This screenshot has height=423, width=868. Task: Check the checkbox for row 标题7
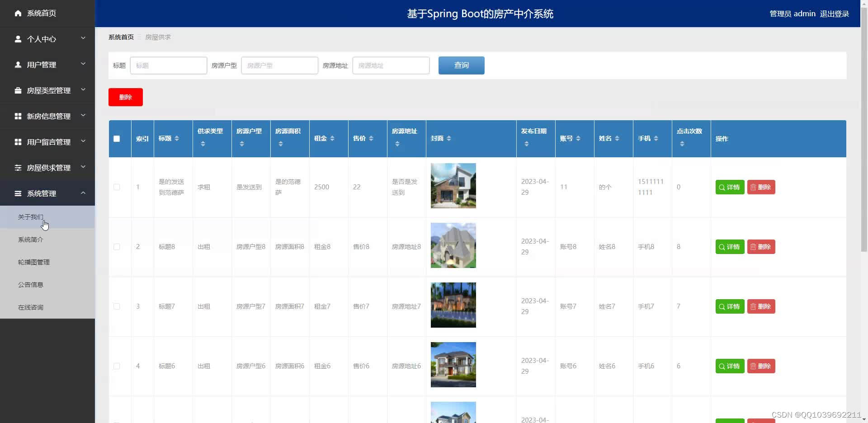coord(117,306)
